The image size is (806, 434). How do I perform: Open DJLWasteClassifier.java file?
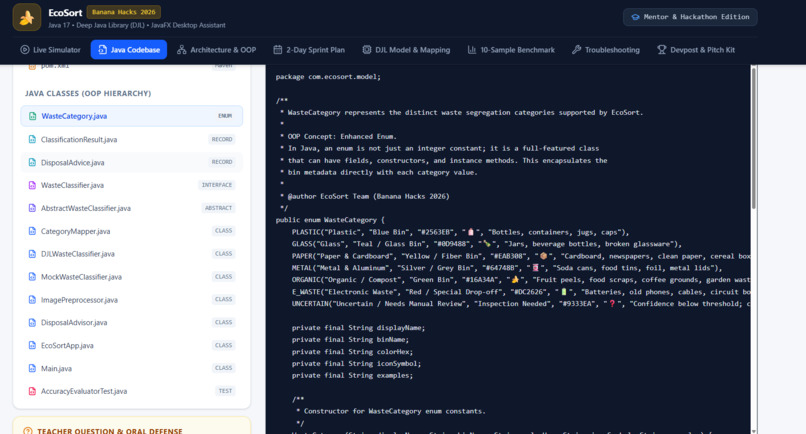coord(132,254)
